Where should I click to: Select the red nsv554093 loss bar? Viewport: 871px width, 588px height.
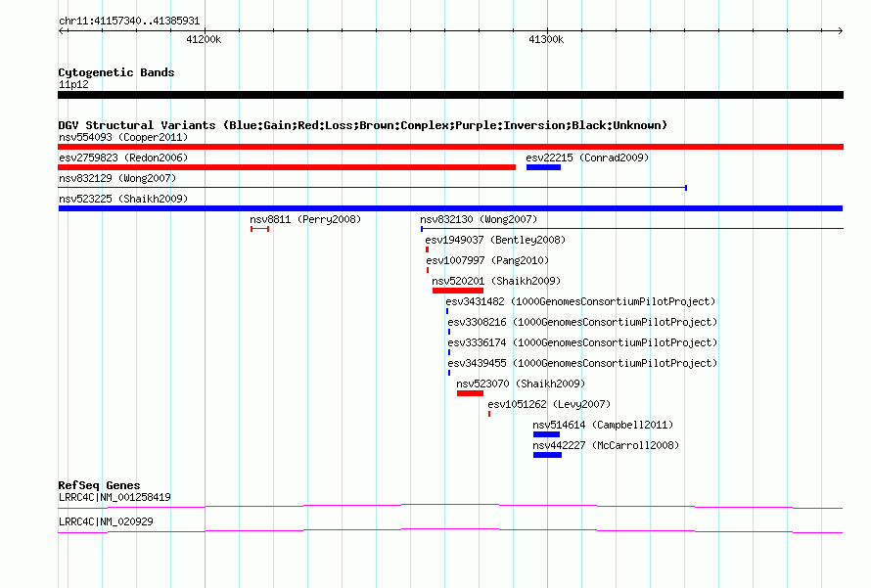pos(450,147)
